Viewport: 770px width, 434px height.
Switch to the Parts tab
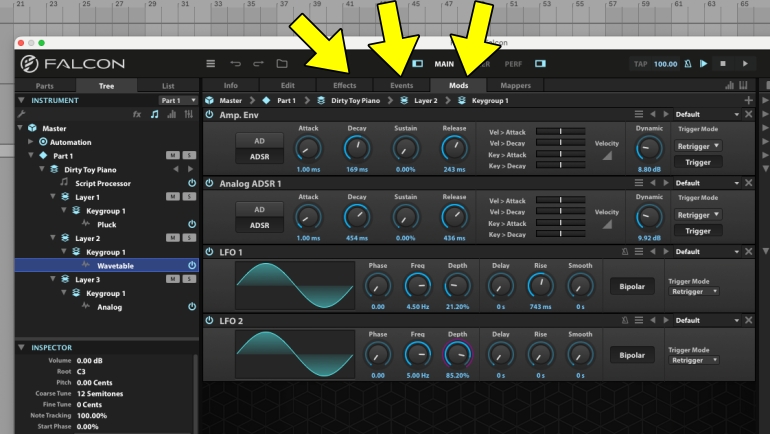tap(45, 85)
